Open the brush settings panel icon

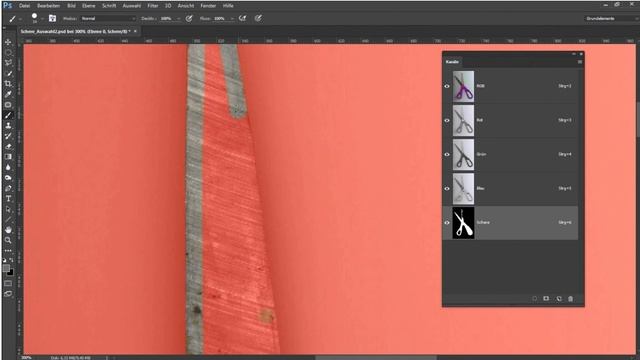[52, 18]
